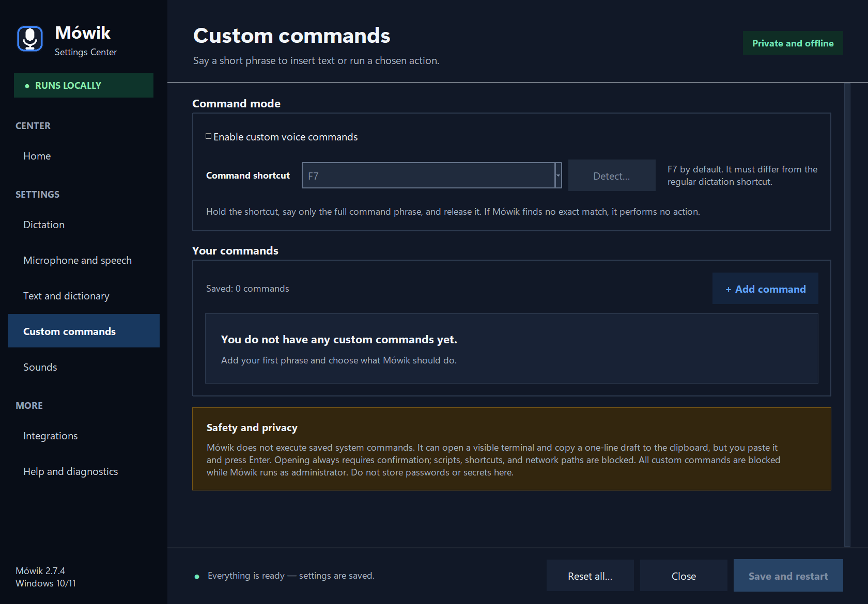Click the 'Windows 10/11' text
This screenshot has height=604, width=868.
pos(45,583)
